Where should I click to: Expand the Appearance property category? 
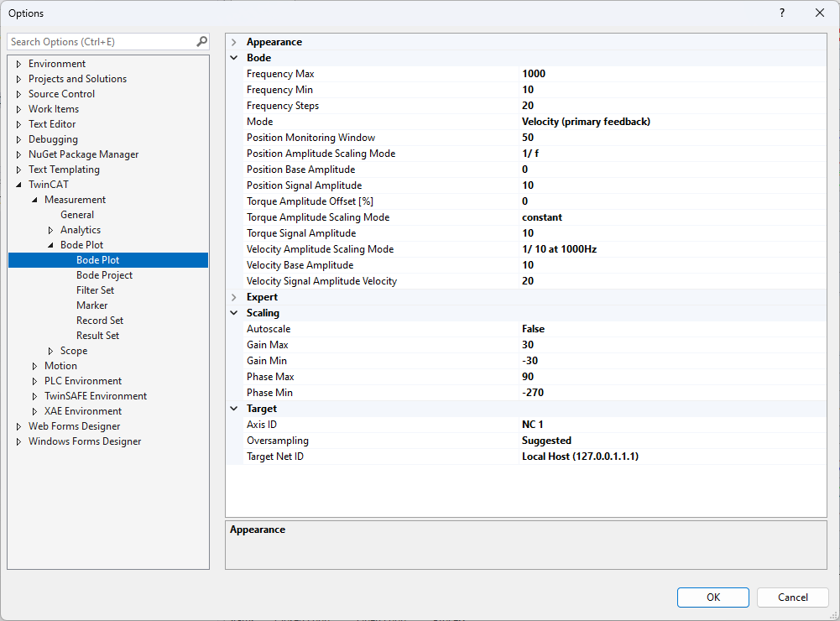234,42
